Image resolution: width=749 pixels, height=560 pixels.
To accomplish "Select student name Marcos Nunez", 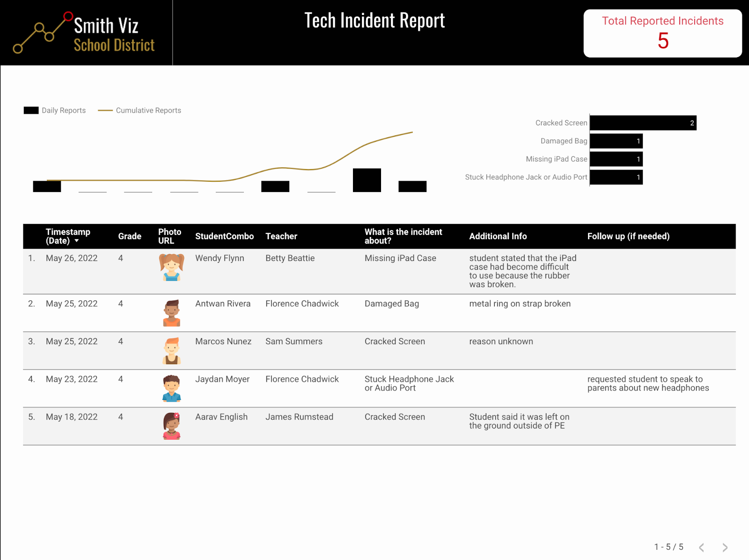I will [x=223, y=341].
